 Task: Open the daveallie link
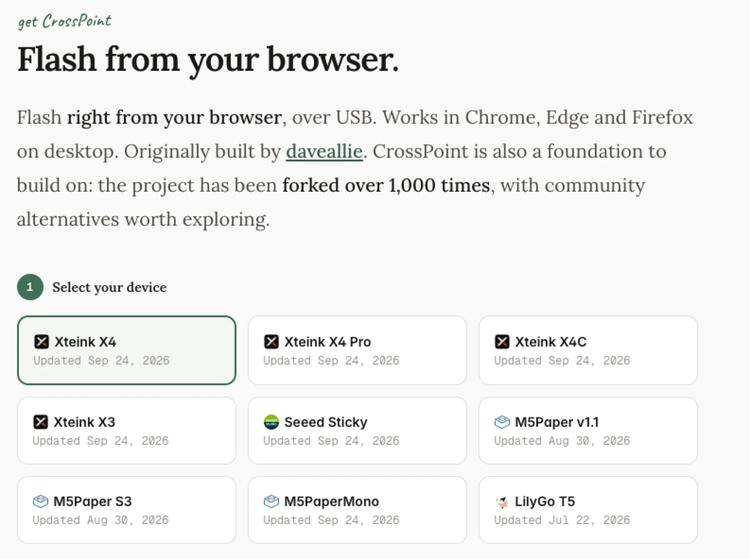pos(324,152)
